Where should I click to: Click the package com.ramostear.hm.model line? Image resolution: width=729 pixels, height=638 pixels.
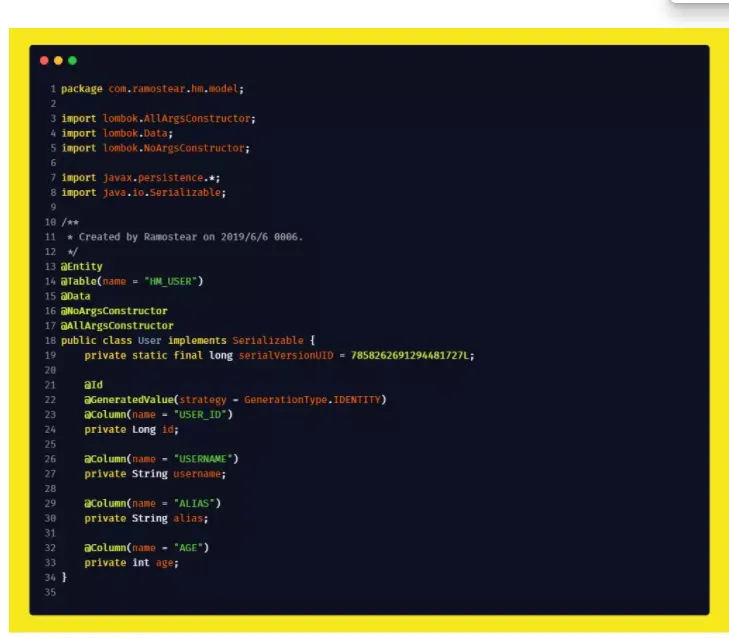click(x=152, y=89)
